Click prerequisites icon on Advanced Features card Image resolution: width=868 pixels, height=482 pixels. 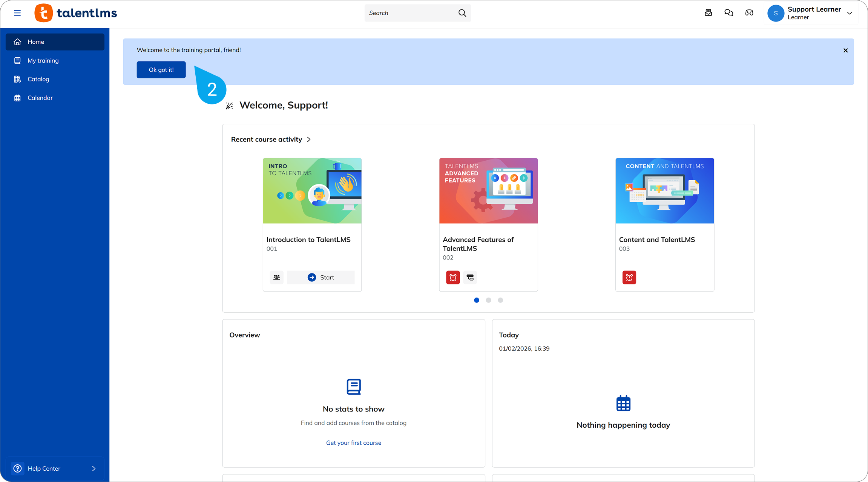pos(470,278)
